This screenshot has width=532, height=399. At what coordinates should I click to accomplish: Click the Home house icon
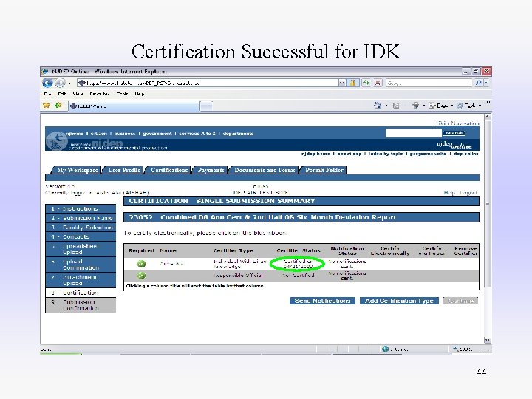pyautogui.click(x=378, y=106)
